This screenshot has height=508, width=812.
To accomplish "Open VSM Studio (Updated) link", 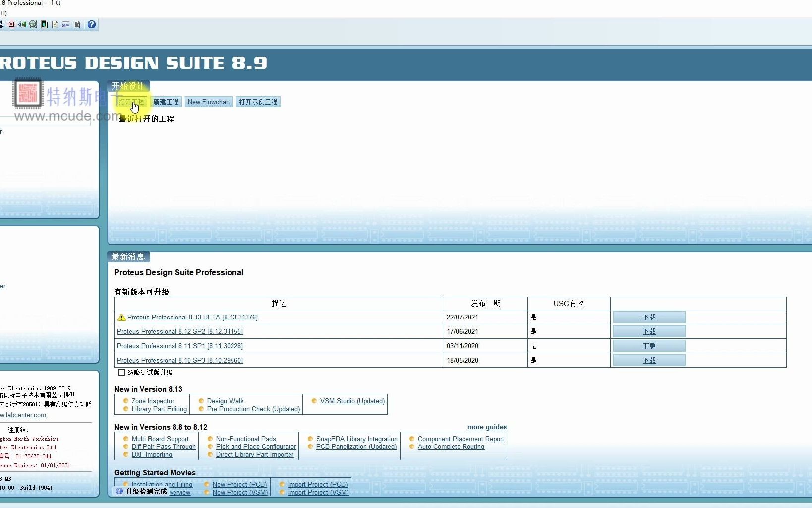I will pyautogui.click(x=352, y=401).
